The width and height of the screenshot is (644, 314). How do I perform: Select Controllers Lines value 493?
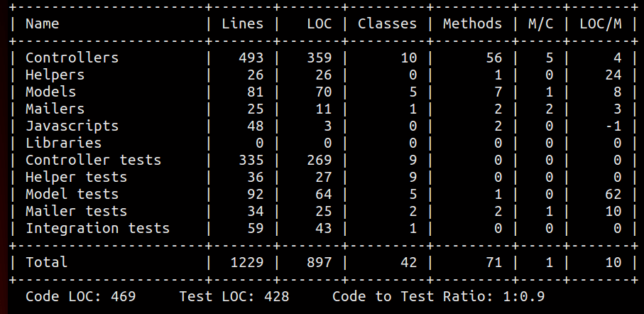click(x=251, y=58)
